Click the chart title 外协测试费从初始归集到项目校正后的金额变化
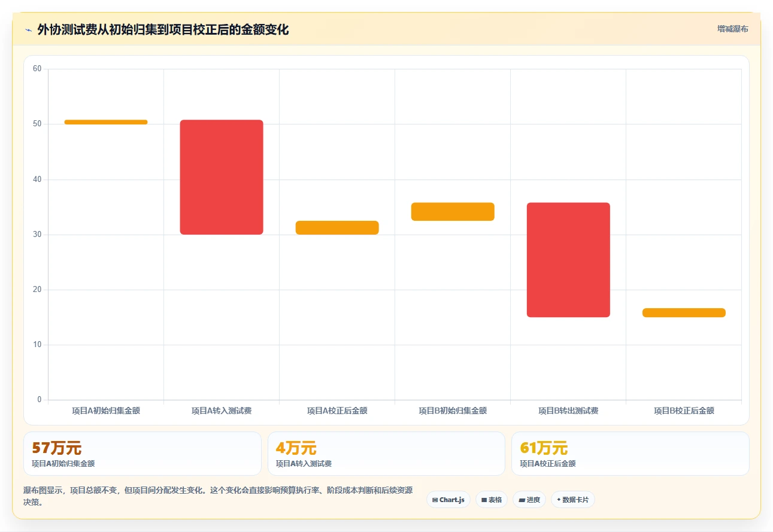773x532 pixels. click(x=163, y=30)
